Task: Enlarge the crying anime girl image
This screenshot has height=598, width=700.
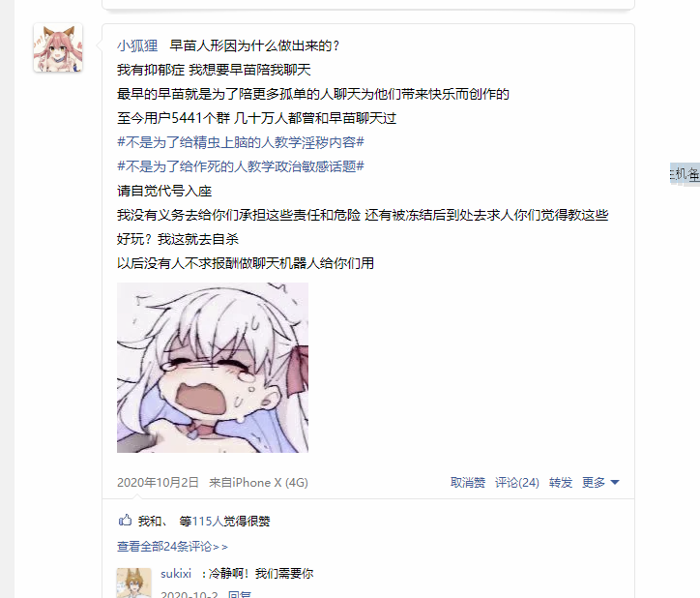Action: 213,368
